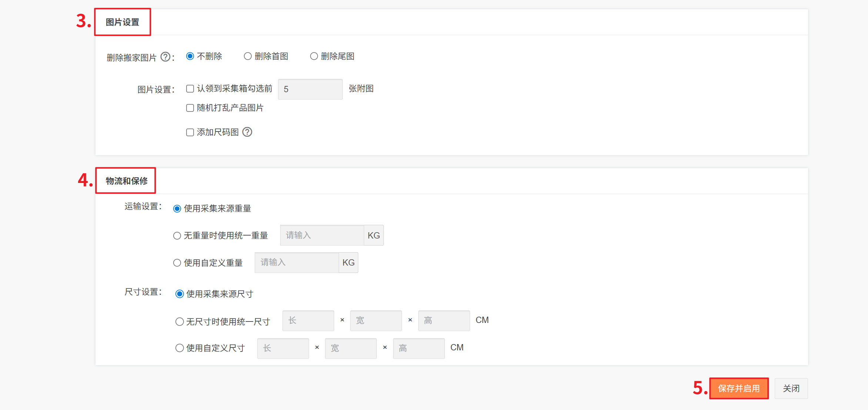The width and height of the screenshot is (868, 410).
Task: Toggle 随机打乱产品图片 checkbox
Action: pos(190,108)
